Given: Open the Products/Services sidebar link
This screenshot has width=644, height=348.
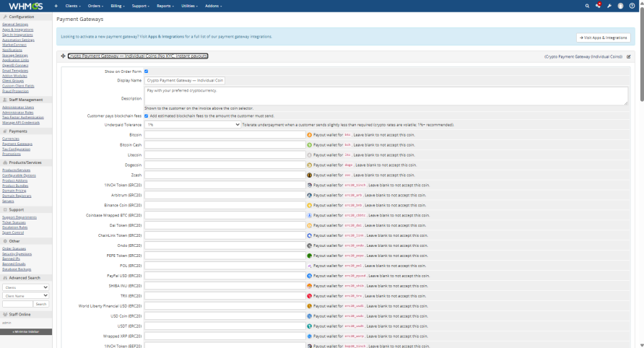Looking at the screenshot, I should click(17, 170).
